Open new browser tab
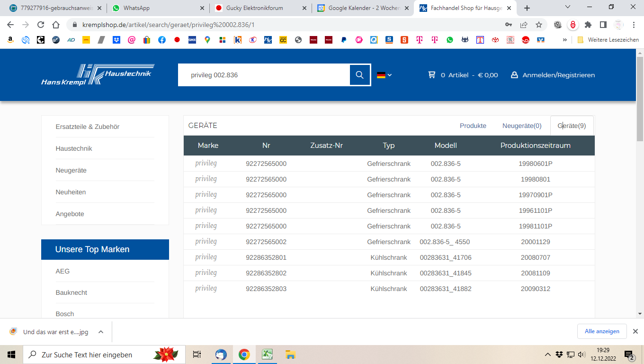 pos(527,8)
